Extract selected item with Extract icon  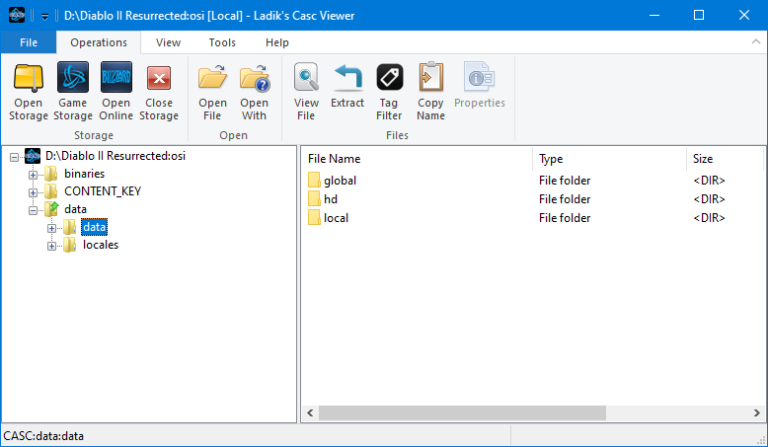pyautogui.click(x=347, y=79)
